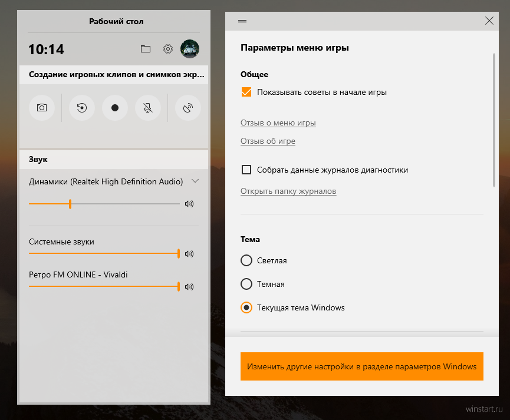The image size is (510, 420).
Task: Mute speakers using Realtek volume icon
Action: [x=189, y=204]
